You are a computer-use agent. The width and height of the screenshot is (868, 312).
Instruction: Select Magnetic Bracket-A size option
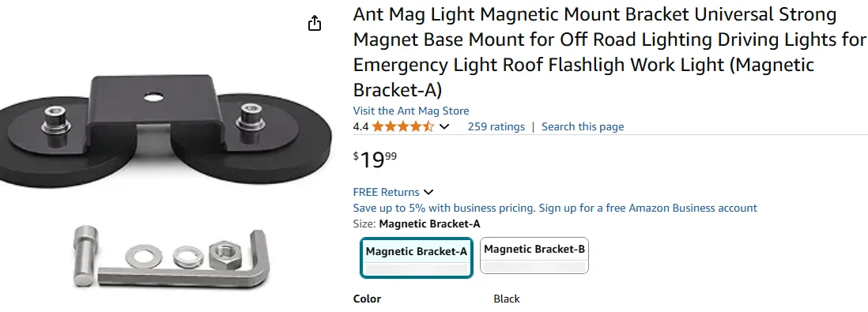(x=417, y=257)
